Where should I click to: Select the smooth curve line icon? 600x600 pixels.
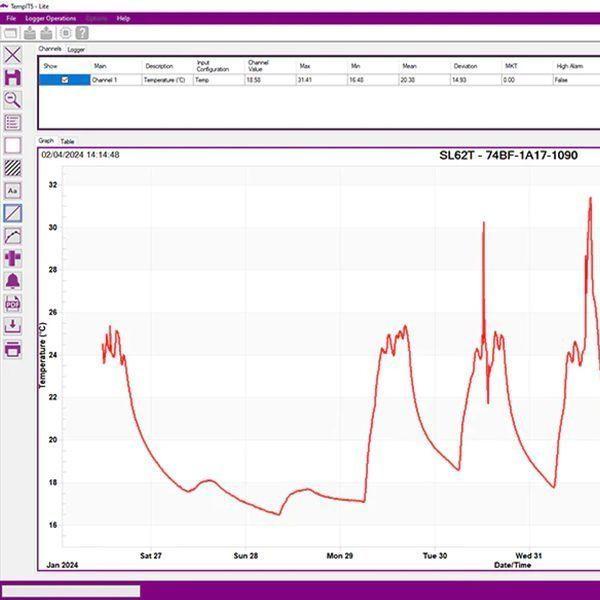click(13, 236)
